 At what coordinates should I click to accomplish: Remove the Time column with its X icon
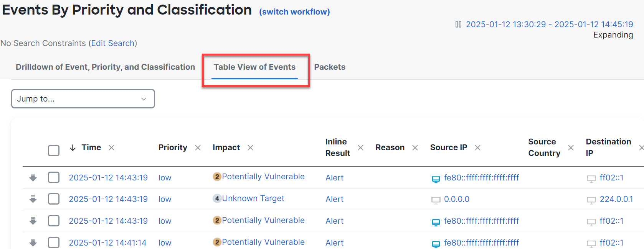click(x=111, y=147)
